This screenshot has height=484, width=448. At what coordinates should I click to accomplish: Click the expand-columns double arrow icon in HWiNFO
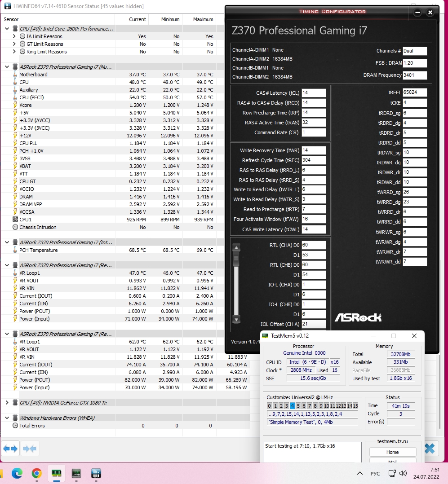pyautogui.click(x=10, y=449)
